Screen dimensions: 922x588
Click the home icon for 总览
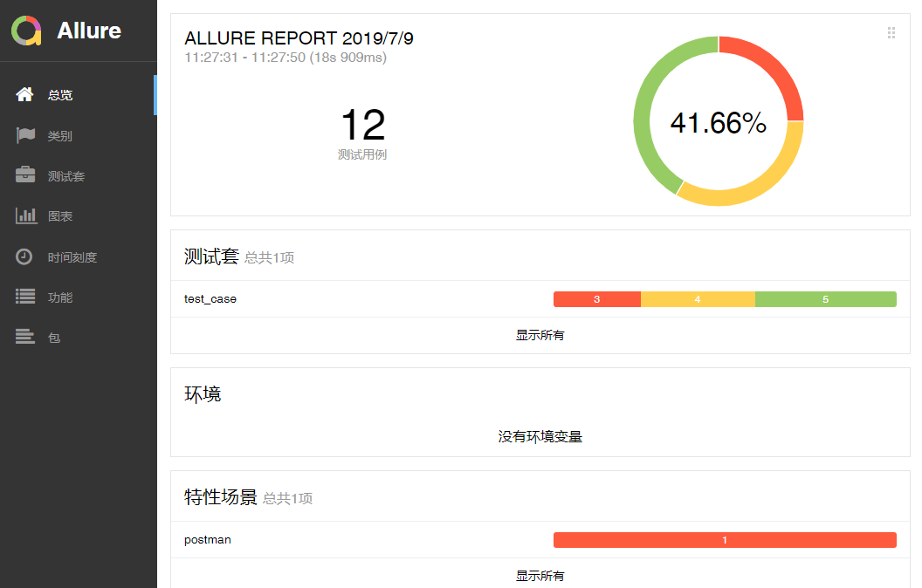tap(24, 94)
